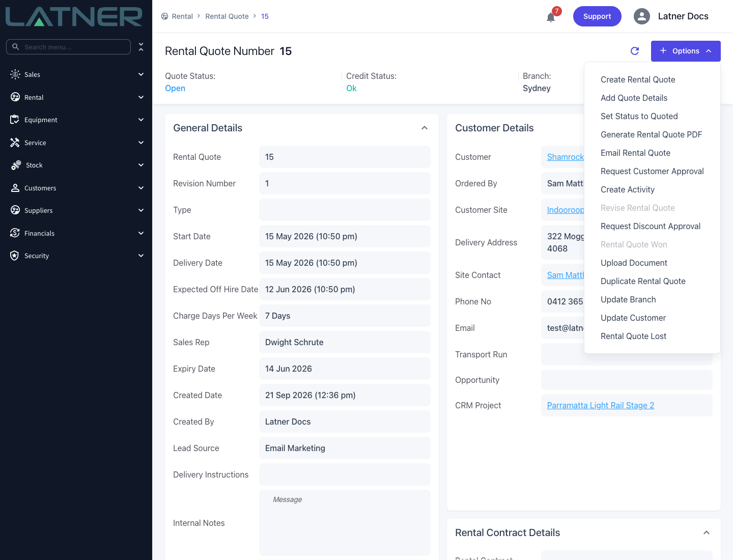
Task: Click the Search menu input field
Action: [68, 47]
